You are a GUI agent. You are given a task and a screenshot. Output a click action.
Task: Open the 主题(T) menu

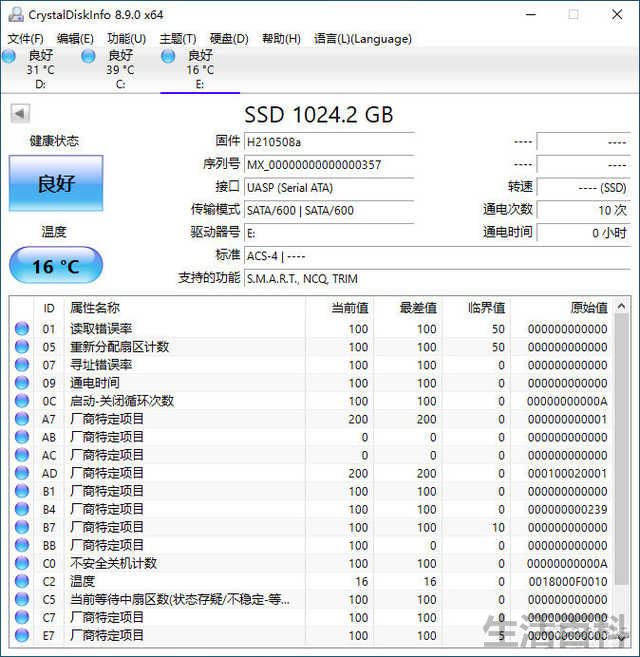point(178,39)
